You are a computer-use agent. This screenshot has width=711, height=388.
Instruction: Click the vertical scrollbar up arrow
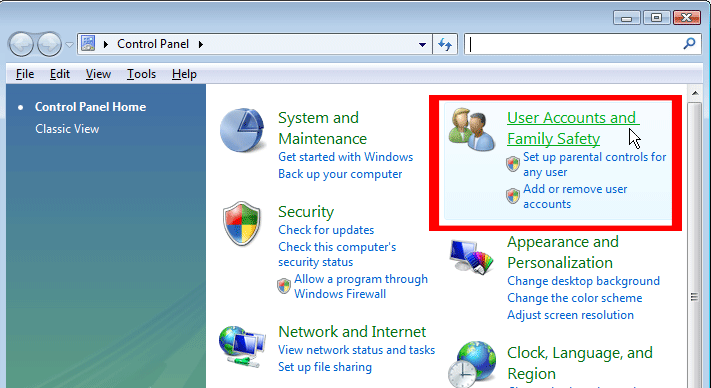pyautogui.click(x=695, y=93)
